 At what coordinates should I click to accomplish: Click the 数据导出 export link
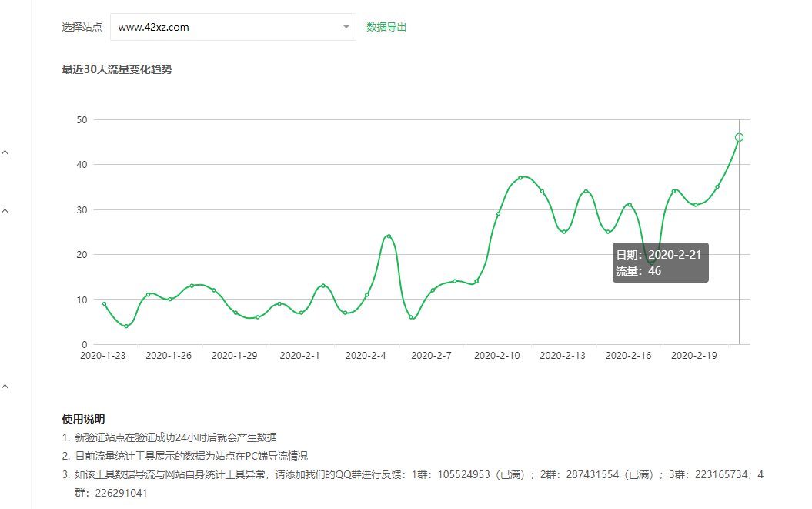(x=386, y=27)
